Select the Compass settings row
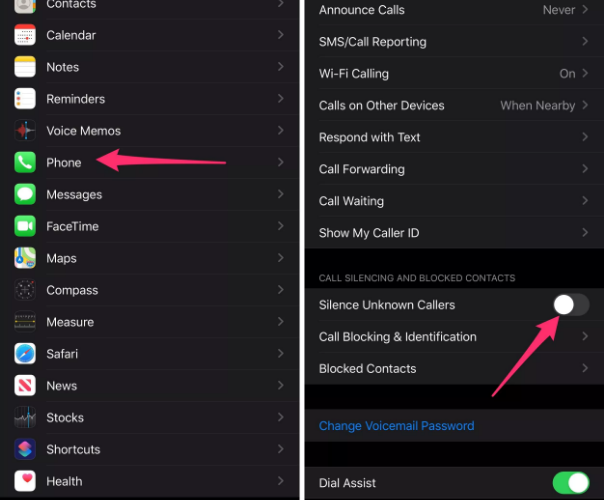The image size is (604, 500). pyautogui.click(x=149, y=290)
